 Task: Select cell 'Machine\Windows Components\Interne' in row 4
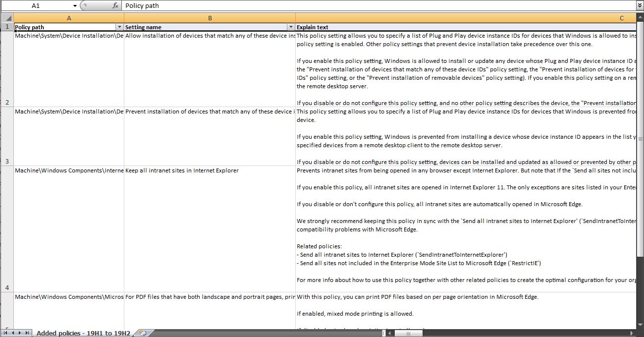click(x=69, y=229)
